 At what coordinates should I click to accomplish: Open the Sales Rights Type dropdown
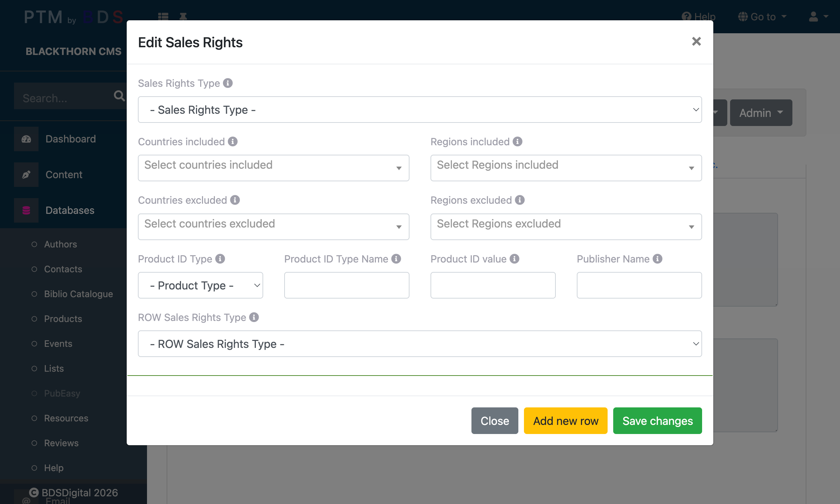tap(420, 110)
